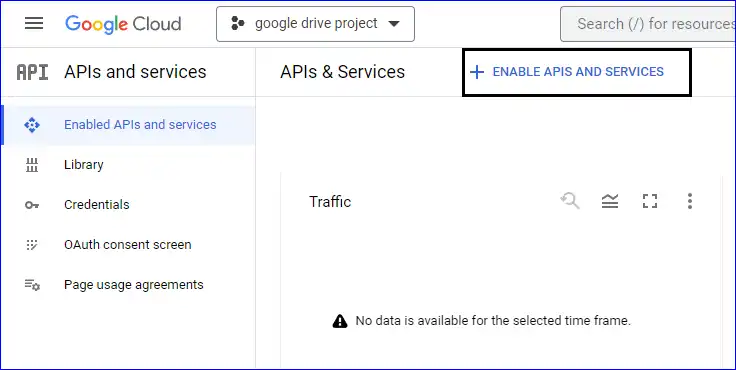
Task: Click the Page usage agreements settings icon
Action: click(x=32, y=285)
